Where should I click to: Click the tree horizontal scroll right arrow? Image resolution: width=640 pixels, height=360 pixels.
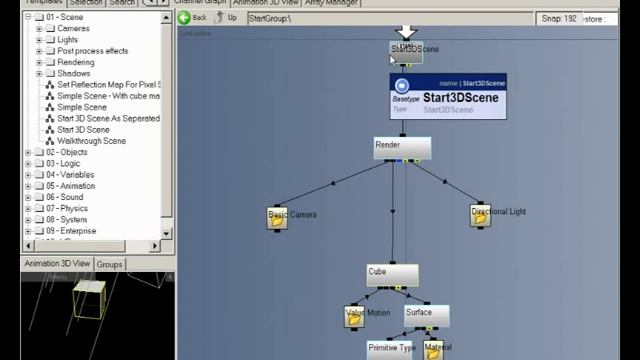pos(155,246)
